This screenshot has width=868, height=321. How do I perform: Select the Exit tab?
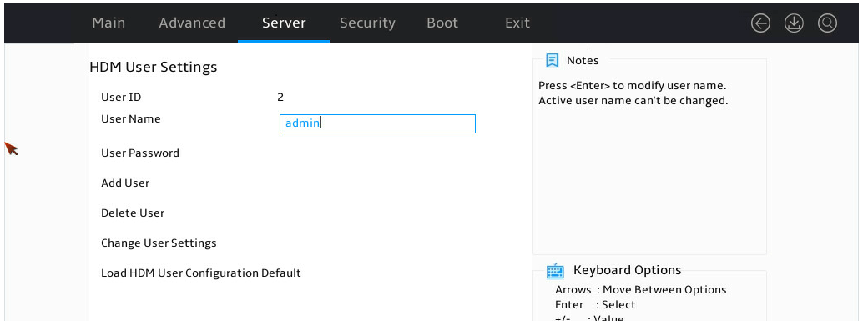click(517, 23)
